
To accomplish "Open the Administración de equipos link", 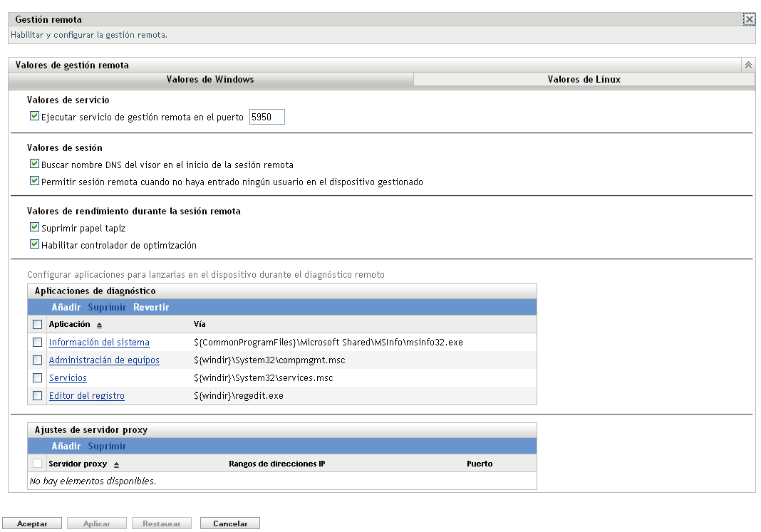I will point(104,360).
